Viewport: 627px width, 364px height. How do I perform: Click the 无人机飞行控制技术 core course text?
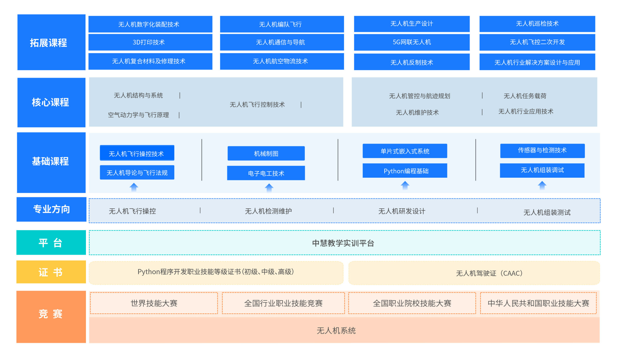(257, 105)
